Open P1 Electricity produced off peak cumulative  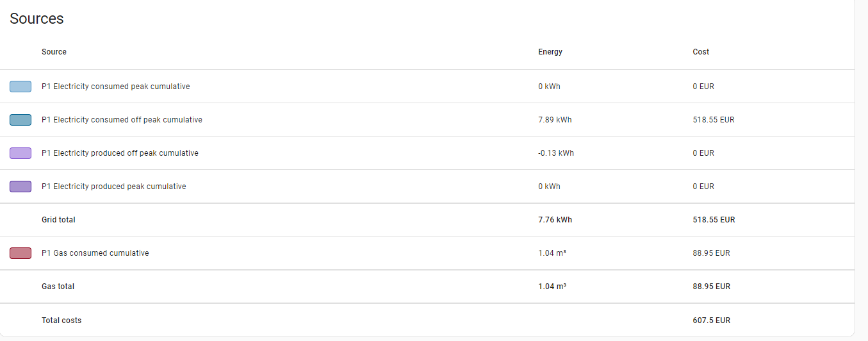click(x=120, y=153)
